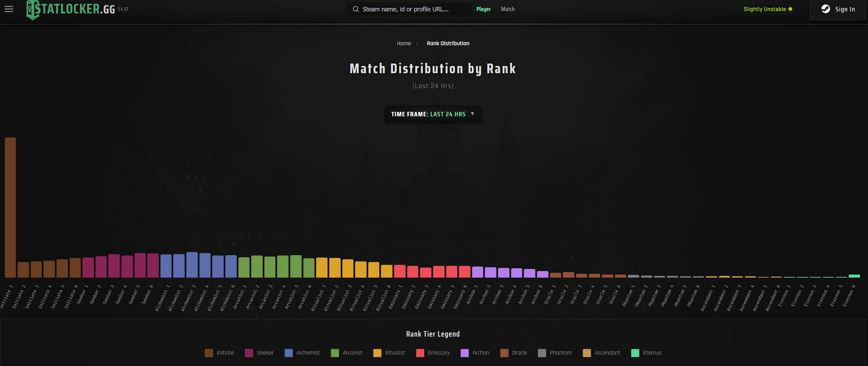Click the Seeker legend color swatch
Viewport: 868px width, 366px height.
click(249, 353)
